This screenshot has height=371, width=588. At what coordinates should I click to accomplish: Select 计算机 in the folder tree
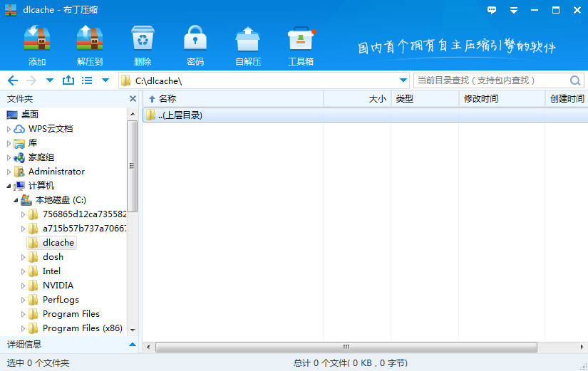(41, 186)
